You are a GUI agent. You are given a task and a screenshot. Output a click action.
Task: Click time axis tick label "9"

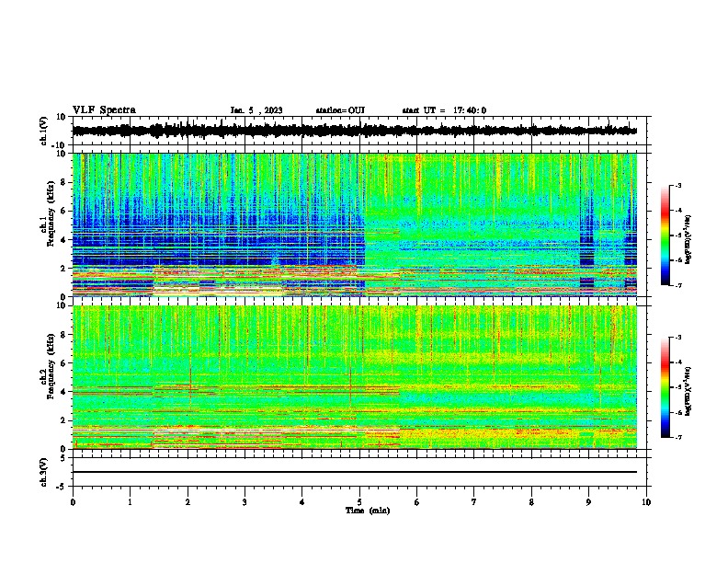(588, 502)
